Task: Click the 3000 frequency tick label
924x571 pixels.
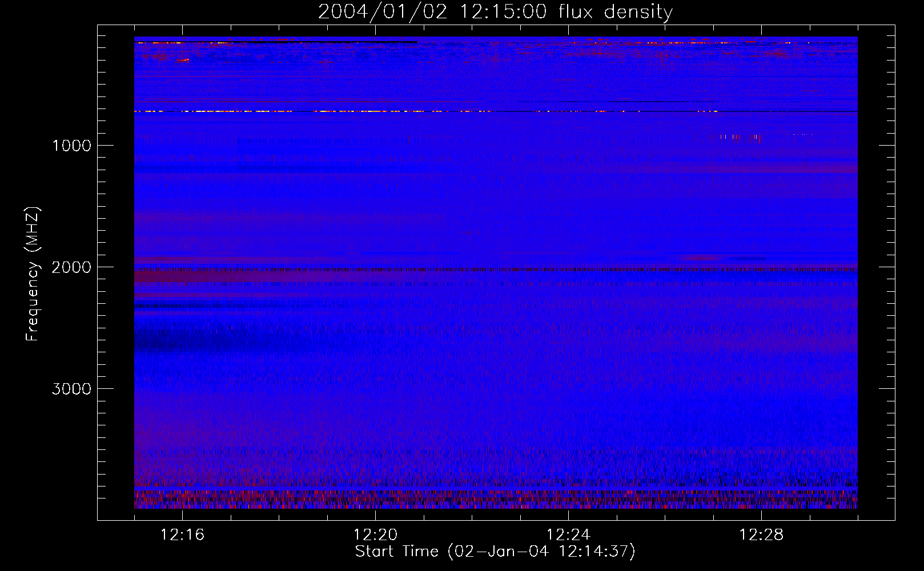Action: click(x=71, y=389)
